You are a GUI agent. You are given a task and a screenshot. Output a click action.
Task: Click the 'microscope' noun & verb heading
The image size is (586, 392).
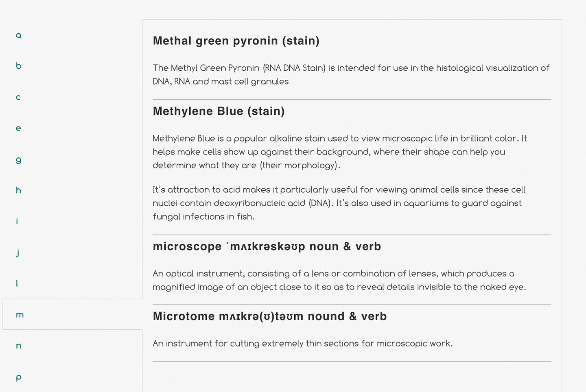coord(267,246)
